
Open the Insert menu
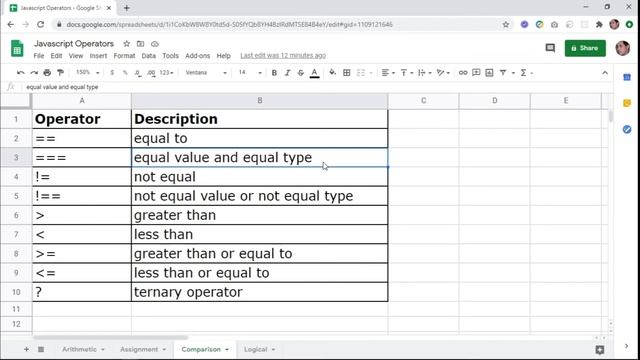coord(98,56)
